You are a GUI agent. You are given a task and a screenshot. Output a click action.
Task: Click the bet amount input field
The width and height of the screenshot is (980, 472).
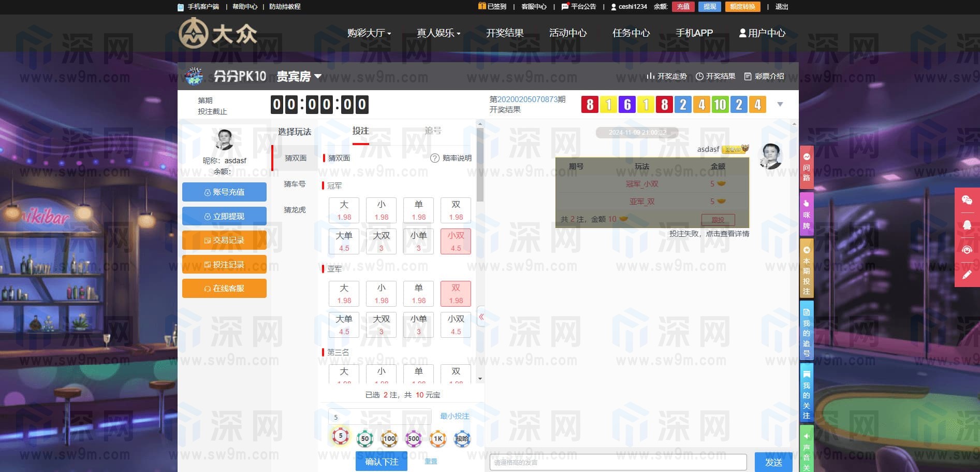point(379,417)
